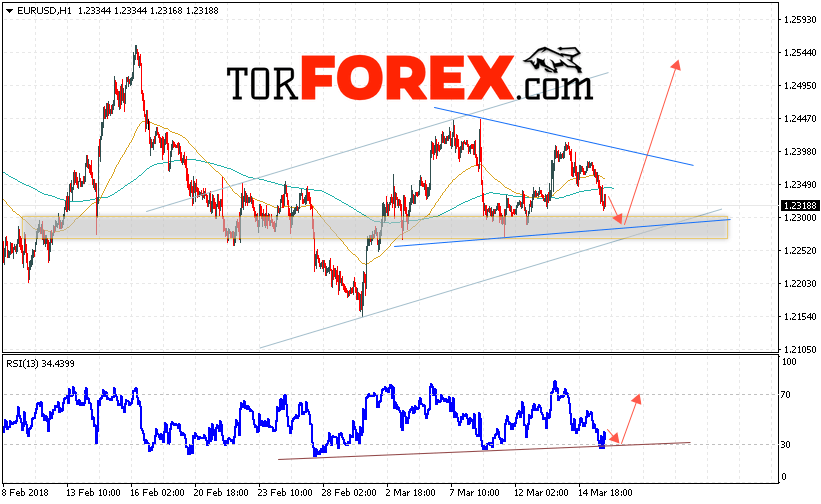
Task: Select the 20 Feb 18:00 time label
Action: click(x=221, y=493)
